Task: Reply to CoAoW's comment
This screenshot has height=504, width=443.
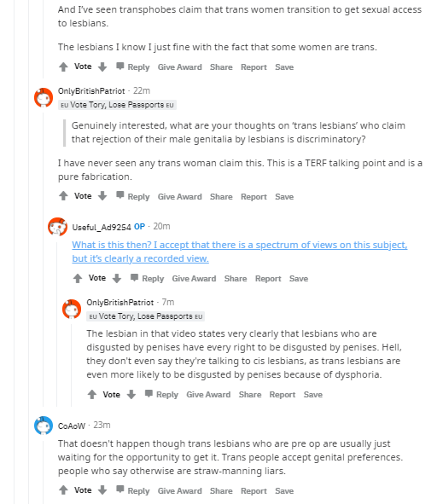Action: 133,490
